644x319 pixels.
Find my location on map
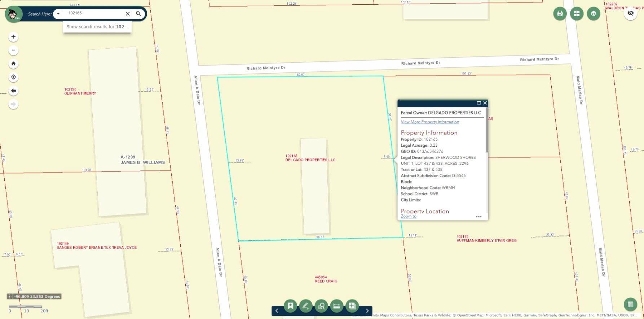point(13,77)
